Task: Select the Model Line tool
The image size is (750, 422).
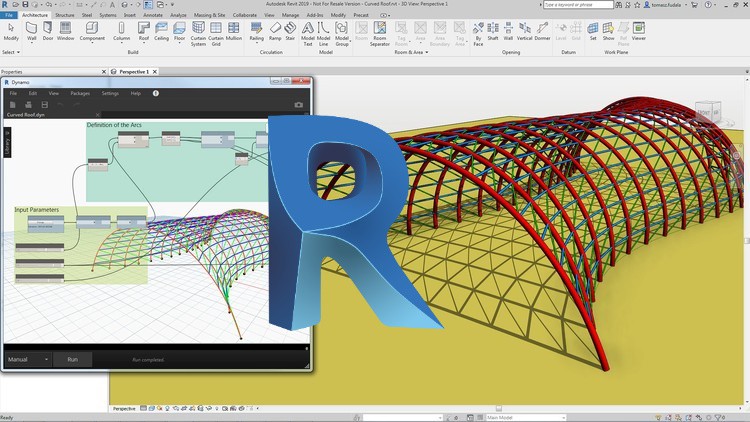Action: [323, 33]
